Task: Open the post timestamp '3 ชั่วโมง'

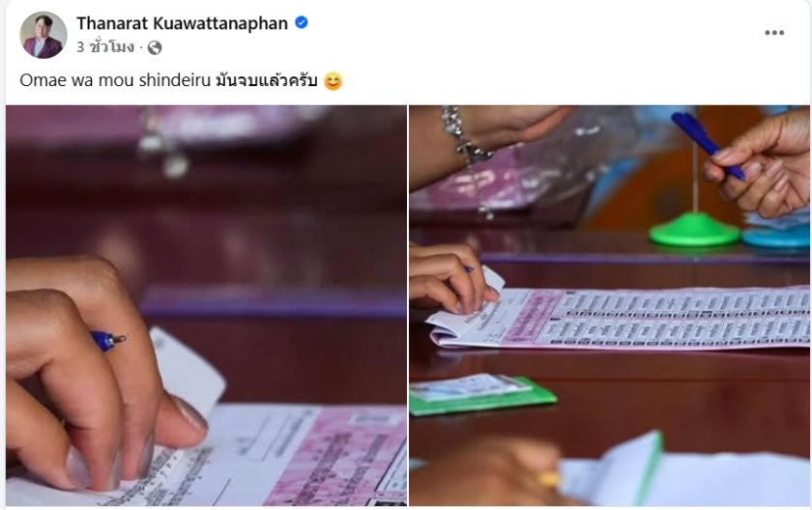Action: pos(105,47)
